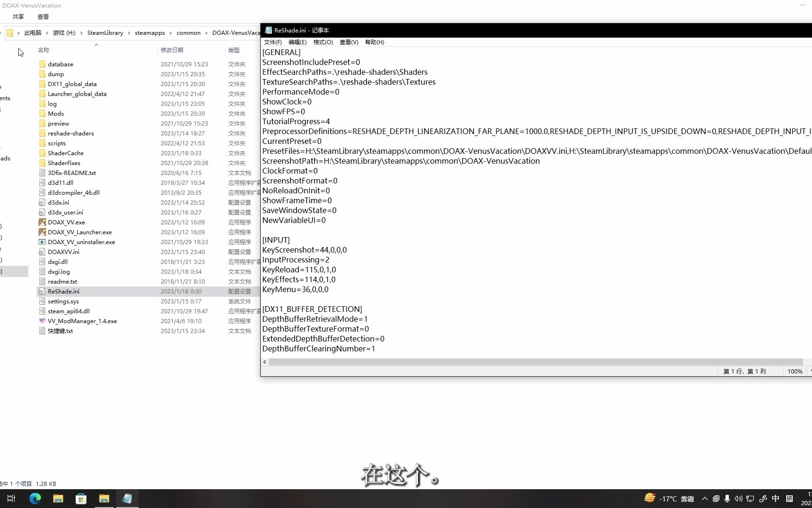The height and width of the screenshot is (508, 812).
Task: Toggle the 中 input method indicator
Action: click(775, 499)
